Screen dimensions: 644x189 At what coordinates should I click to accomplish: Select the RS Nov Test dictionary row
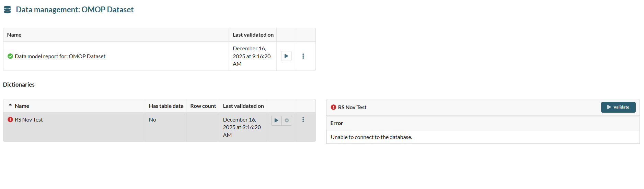tap(29, 120)
